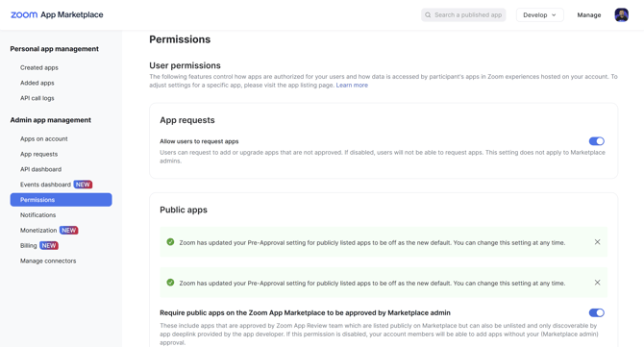The image size is (644, 347).
Task: Click the Allow users to request apps label
Action: click(x=199, y=141)
